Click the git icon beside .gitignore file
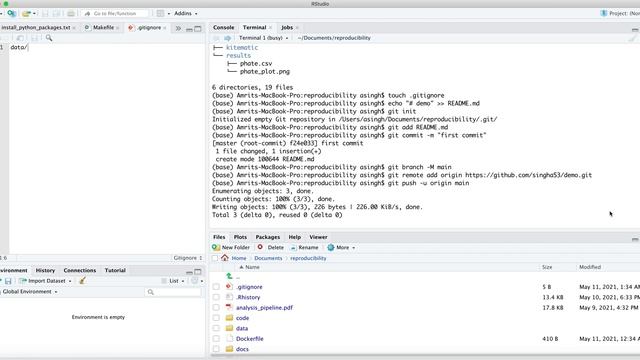Screen dimensions: 640x360 pos(229,287)
